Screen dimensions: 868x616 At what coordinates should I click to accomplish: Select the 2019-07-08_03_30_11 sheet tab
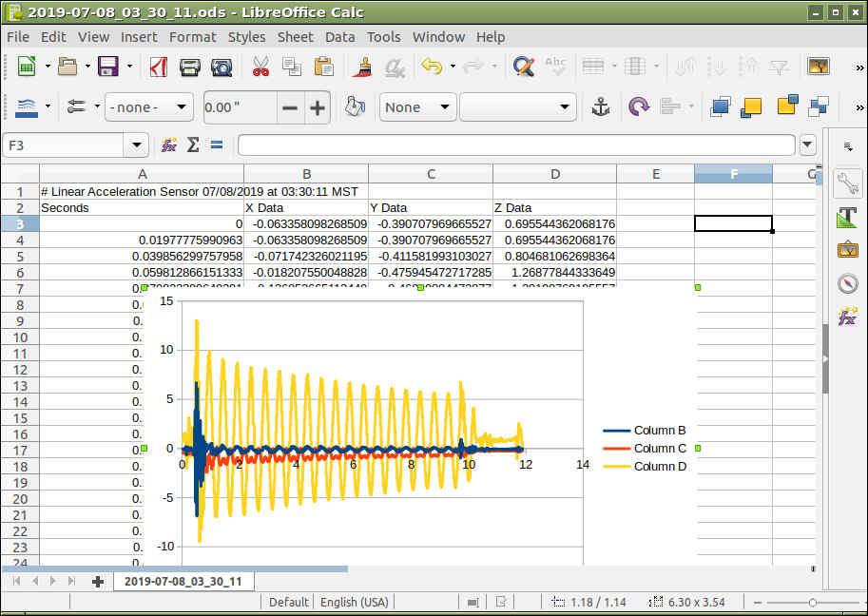pyautogui.click(x=183, y=581)
